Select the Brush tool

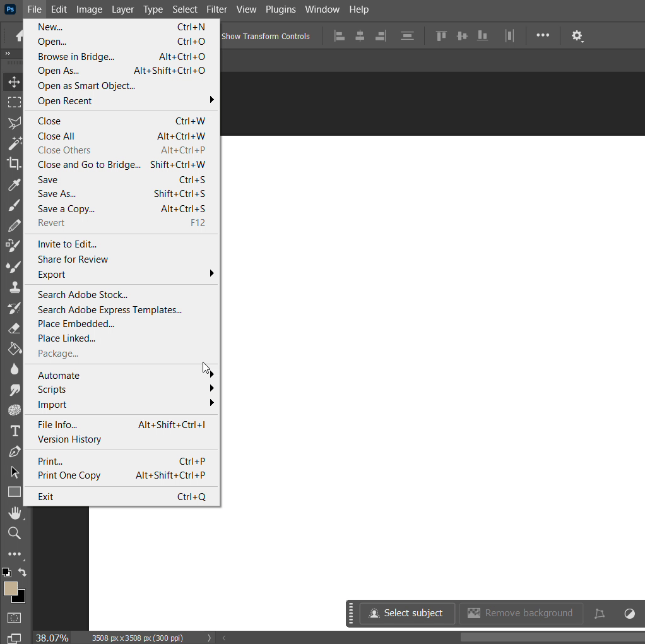click(14, 205)
